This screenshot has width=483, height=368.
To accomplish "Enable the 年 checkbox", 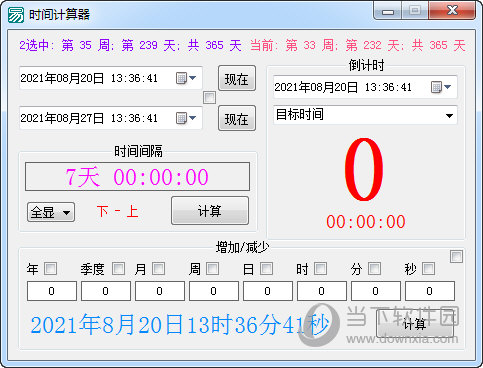I will point(50,268).
